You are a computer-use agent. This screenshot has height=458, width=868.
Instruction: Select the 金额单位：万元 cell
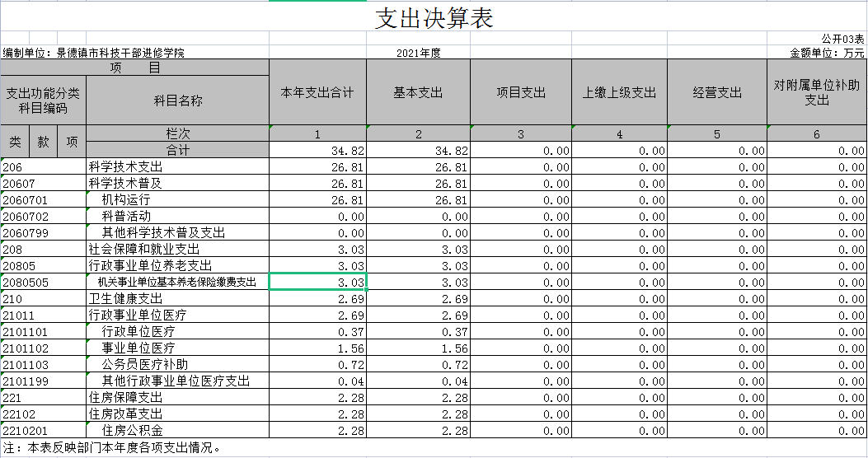click(x=826, y=53)
